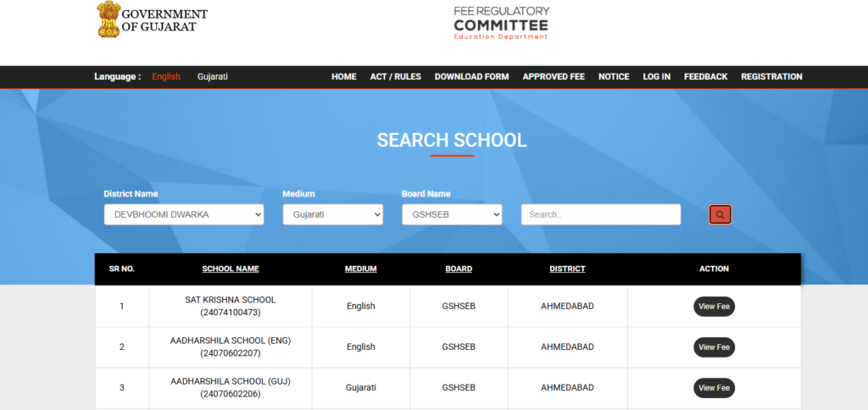Select English language option
The image size is (868, 410).
click(x=166, y=77)
